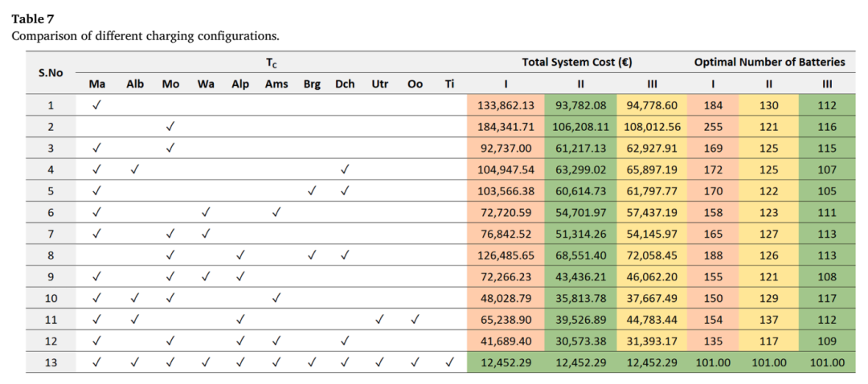The image size is (868, 384).
Task: Click the cost value 65,238.90
Action: click(506, 320)
